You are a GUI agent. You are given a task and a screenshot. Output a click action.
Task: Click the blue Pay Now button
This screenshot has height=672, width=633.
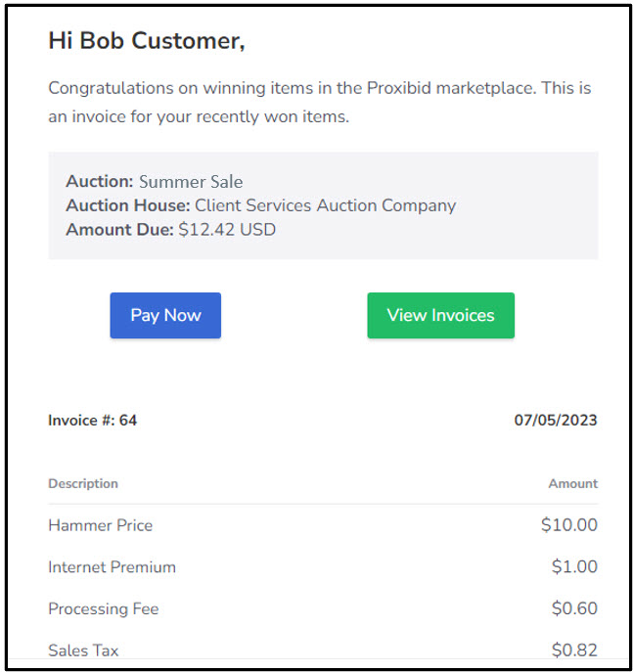165,315
